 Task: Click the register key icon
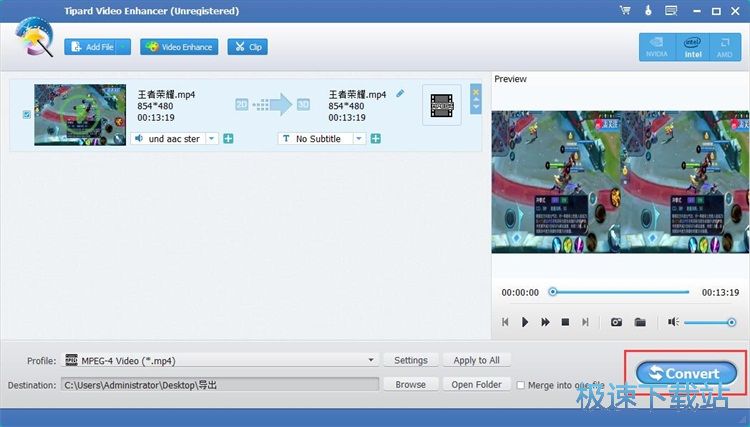pos(648,11)
